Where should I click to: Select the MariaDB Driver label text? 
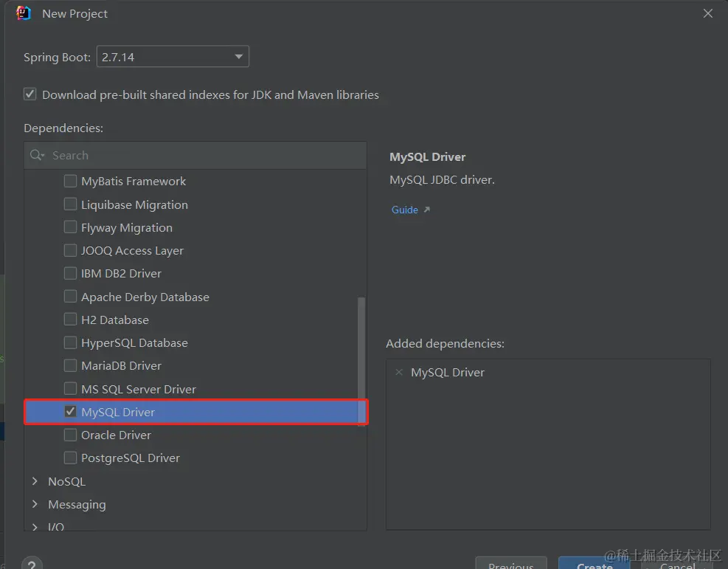pos(121,365)
